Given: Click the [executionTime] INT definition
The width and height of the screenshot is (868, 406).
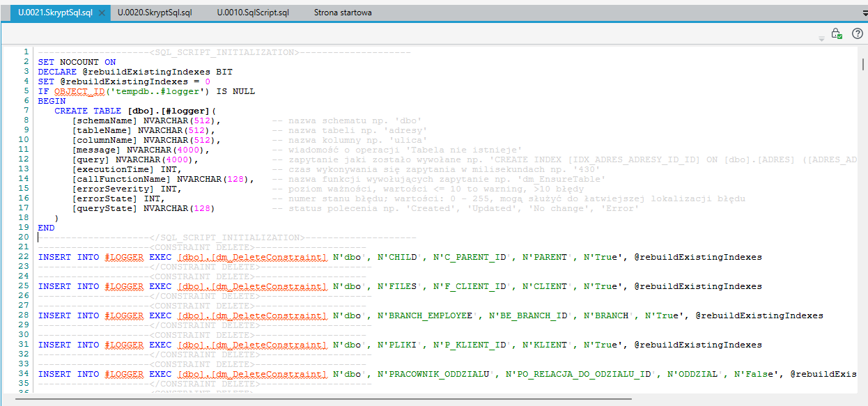Looking at the screenshot, I should click(x=127, y=169).
